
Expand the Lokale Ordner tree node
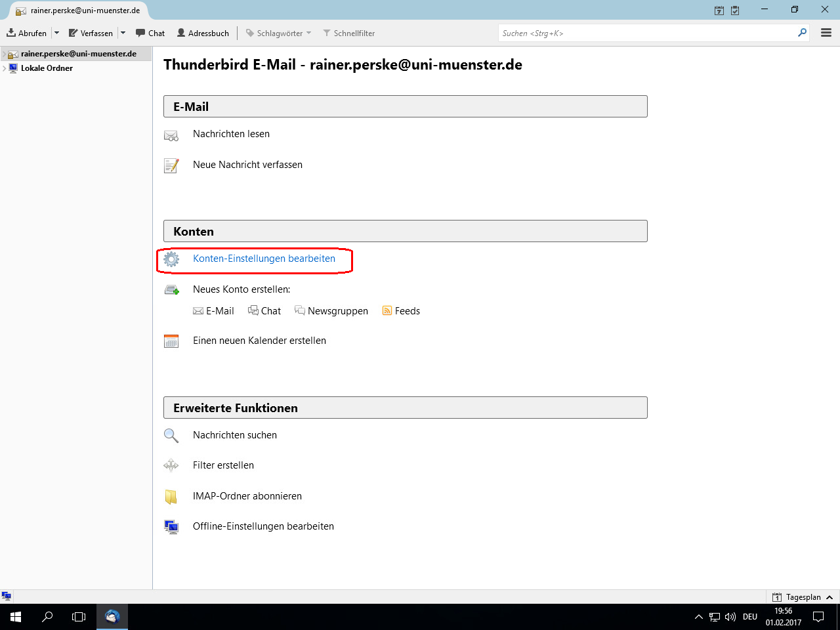pos(5,68)
